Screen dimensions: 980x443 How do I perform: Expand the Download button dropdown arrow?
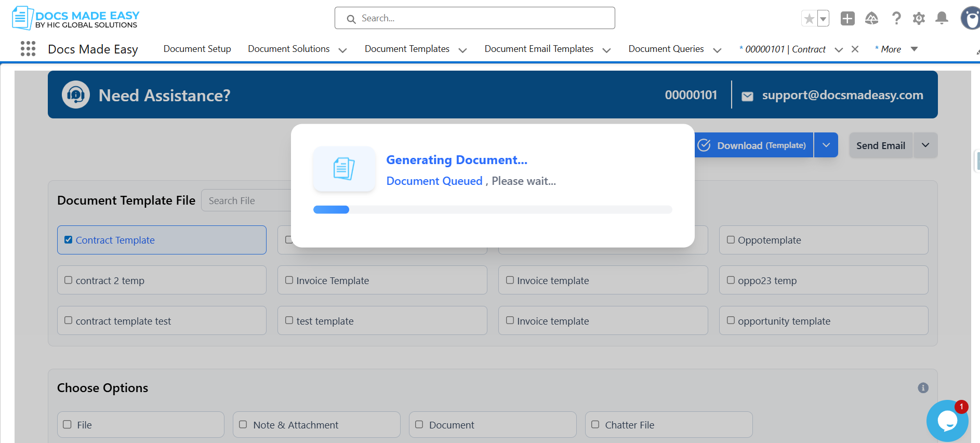tap(826, 145)
